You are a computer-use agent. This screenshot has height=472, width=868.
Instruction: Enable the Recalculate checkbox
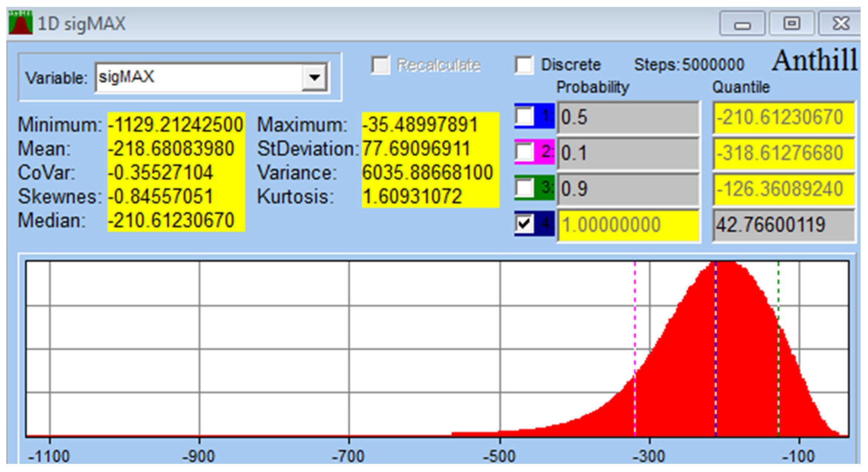pyautogui.click(x=380, y=65)
